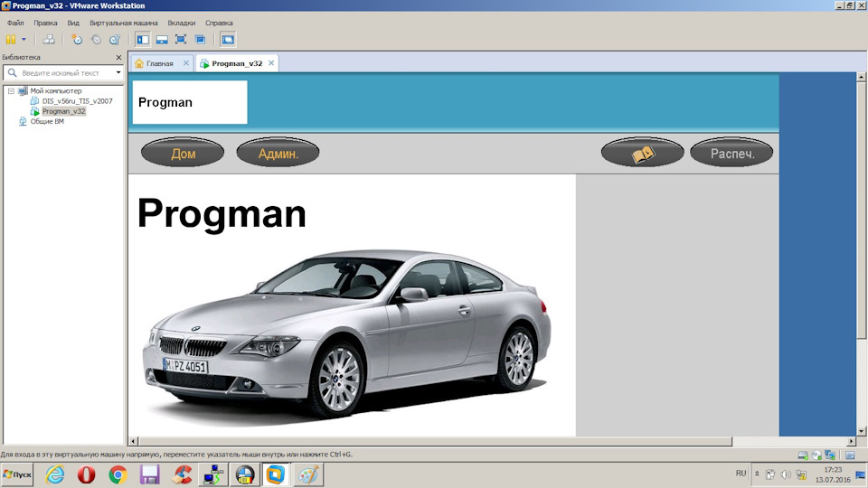Open the library search filter dropdown arrow
The height and width of the screenshot is (488, 868).
(x=118, y=72)
